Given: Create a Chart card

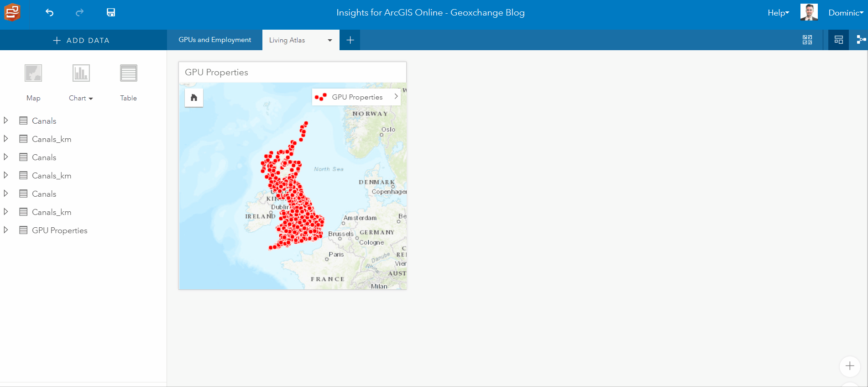Looking at the screenshot, I should 81,73.
